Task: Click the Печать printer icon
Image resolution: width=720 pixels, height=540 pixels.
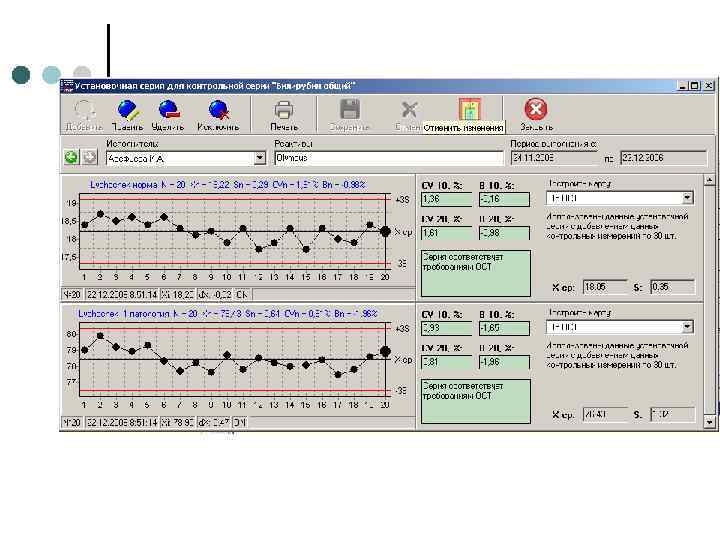Action: point(283,110)
